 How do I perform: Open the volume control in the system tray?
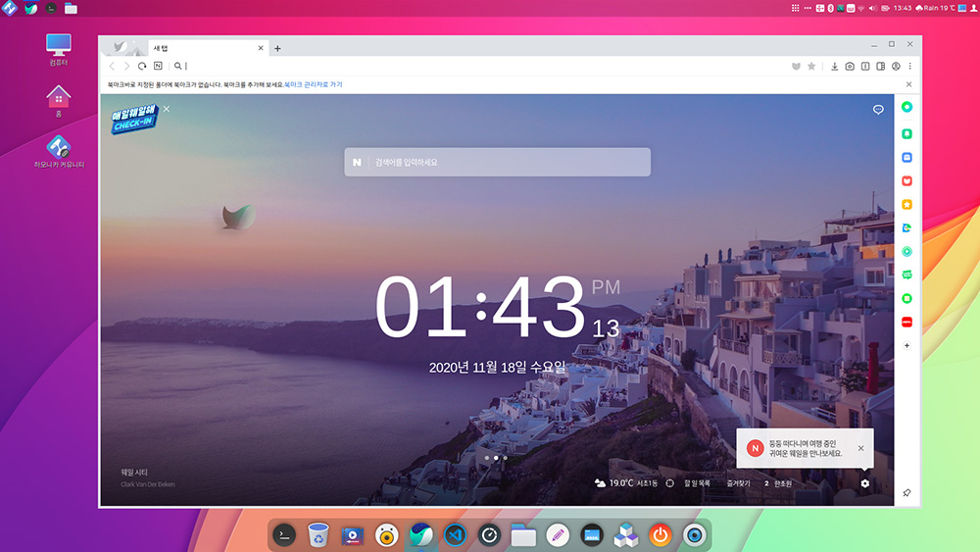[x=872, y=8]
